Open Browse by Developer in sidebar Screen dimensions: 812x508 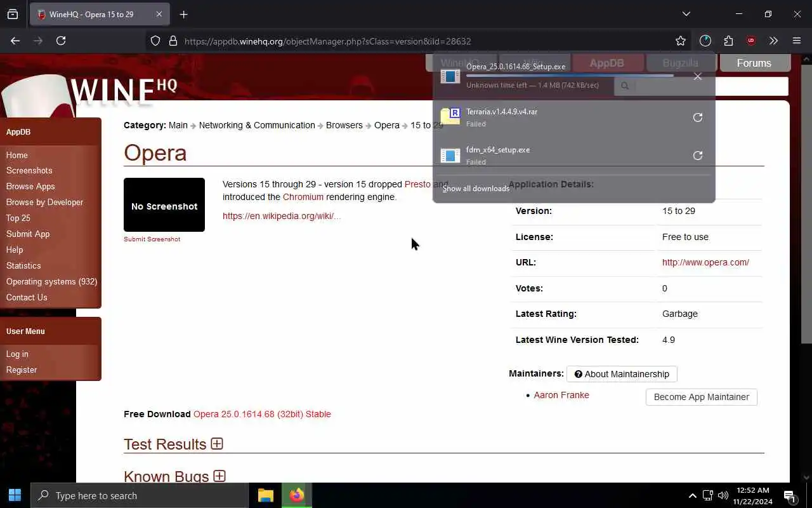point(44,202)
